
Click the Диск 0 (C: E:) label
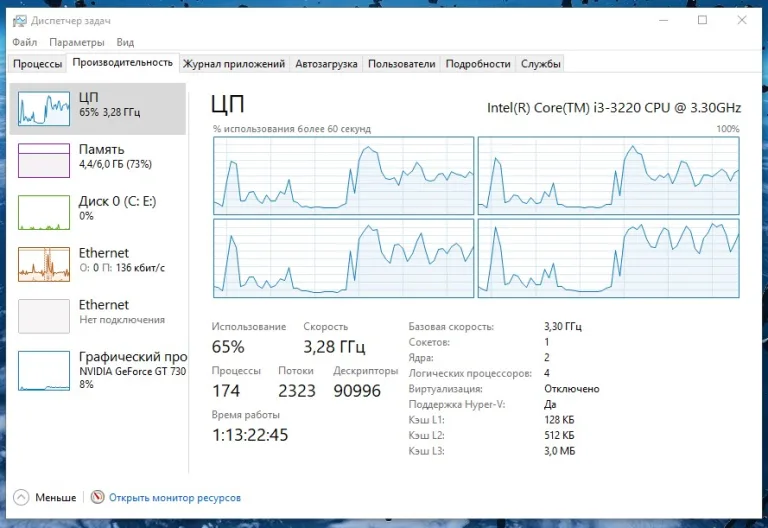point(118,201)
